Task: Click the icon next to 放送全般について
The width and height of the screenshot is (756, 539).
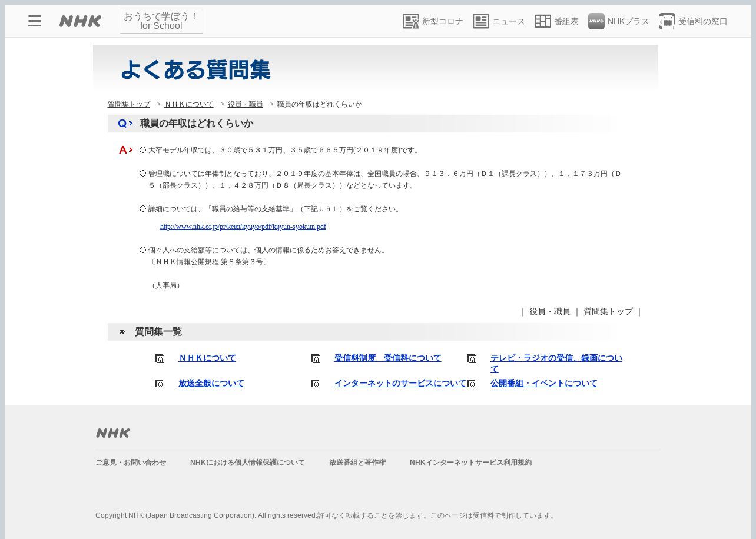Action: 160,384
